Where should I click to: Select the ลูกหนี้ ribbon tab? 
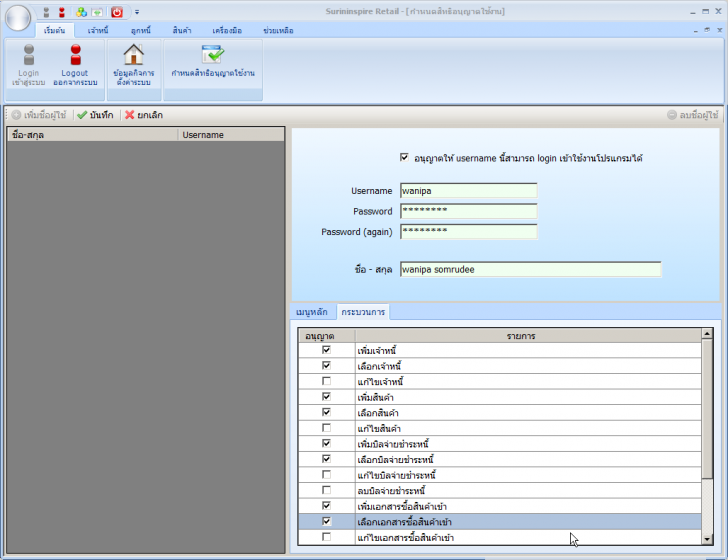click(141, 31)
